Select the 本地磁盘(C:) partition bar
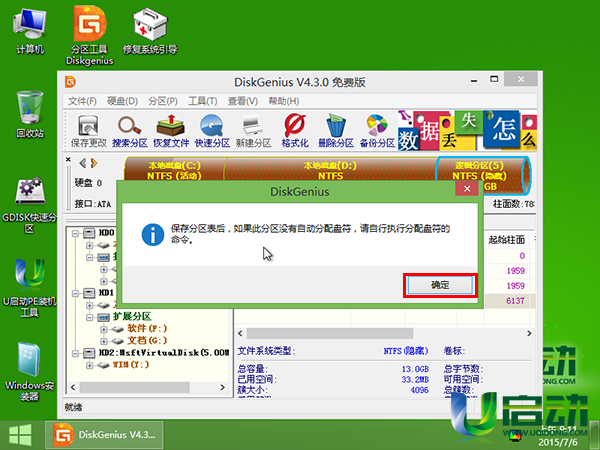 pos(174,170)
